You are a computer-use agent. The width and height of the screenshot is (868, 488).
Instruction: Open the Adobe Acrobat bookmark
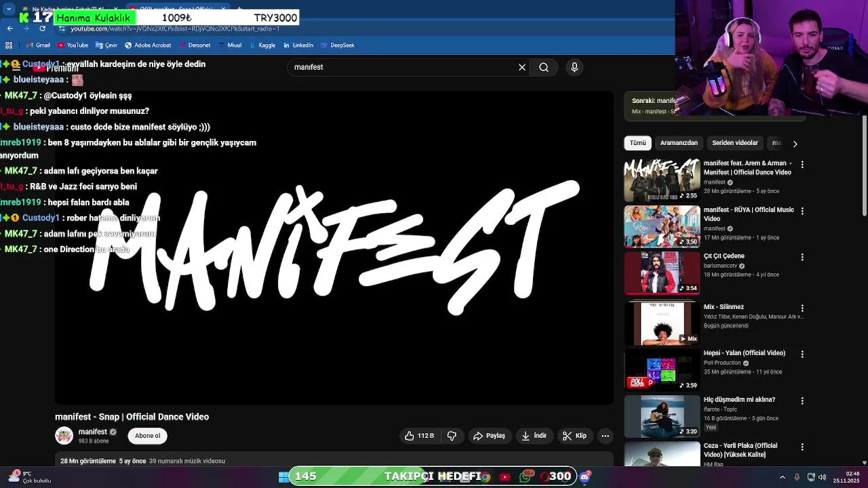coord(147,45)
